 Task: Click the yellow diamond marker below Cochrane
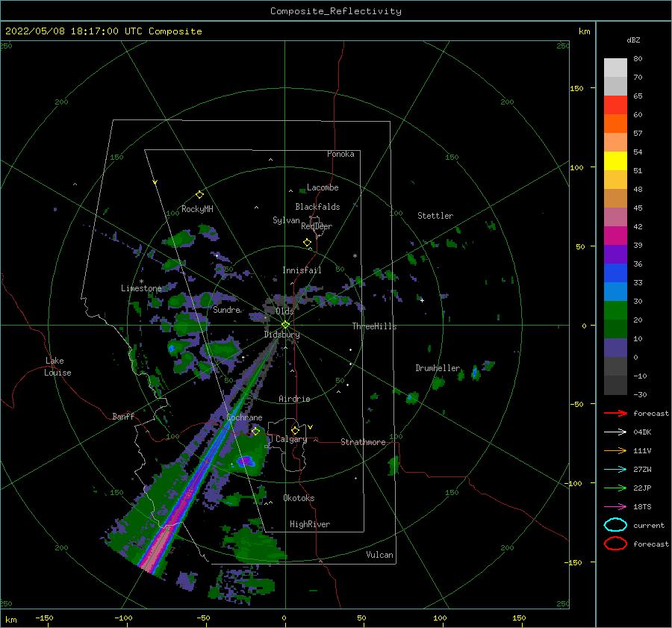point(256,431)
